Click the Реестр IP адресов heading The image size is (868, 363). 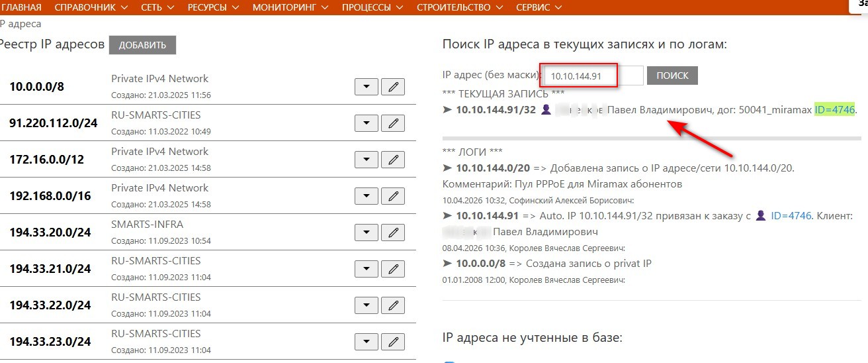52,44
